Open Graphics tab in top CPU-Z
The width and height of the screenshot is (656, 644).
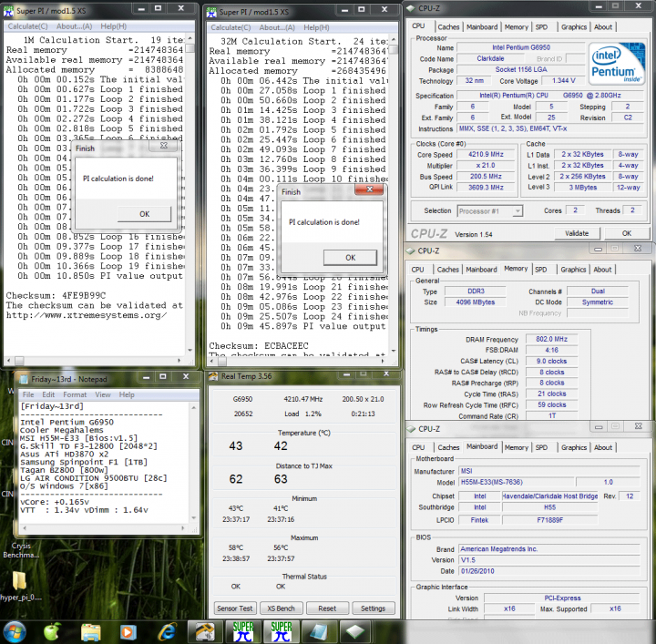pos(574,26)
